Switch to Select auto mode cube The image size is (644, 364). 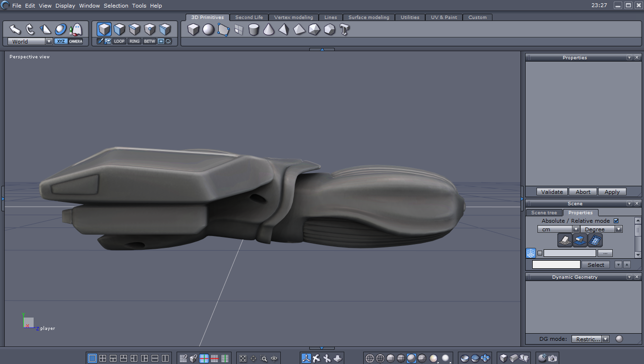pos(165,29)
